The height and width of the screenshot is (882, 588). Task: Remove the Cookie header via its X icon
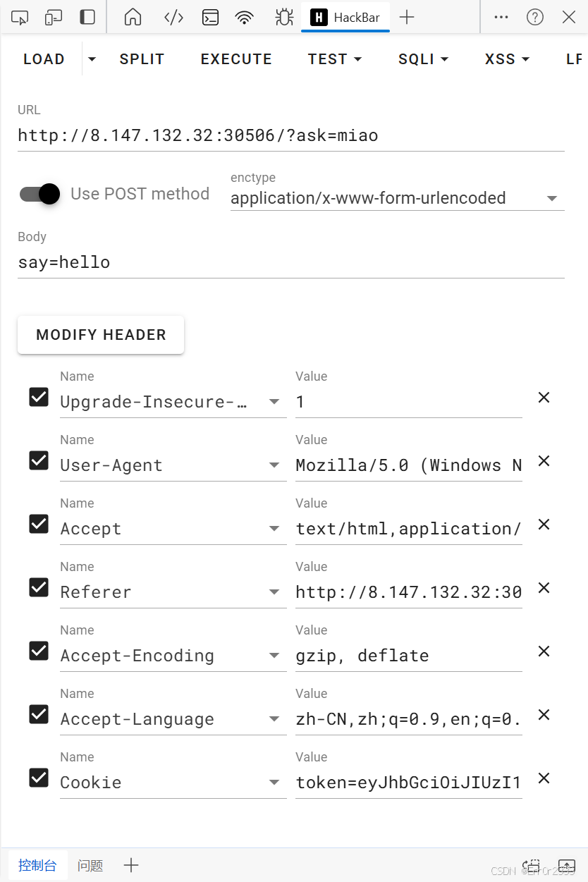click(x=543, y=778)
